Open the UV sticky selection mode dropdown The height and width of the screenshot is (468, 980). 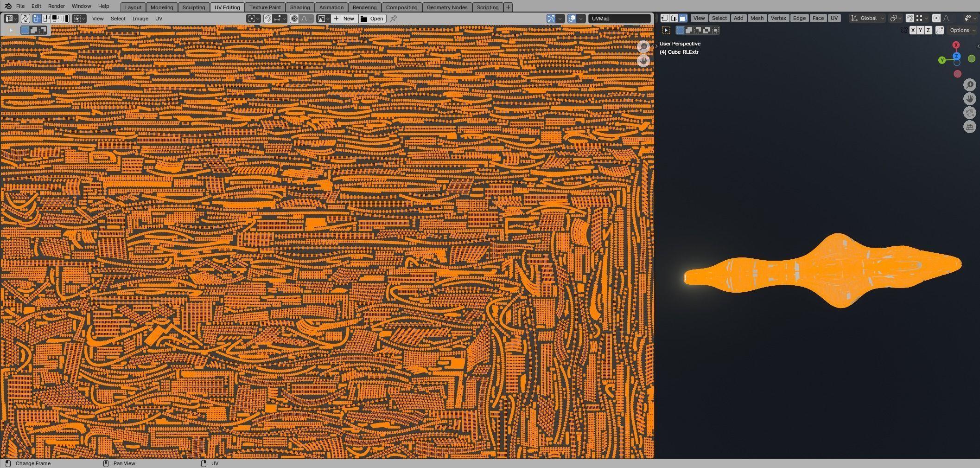pos(79,19)
